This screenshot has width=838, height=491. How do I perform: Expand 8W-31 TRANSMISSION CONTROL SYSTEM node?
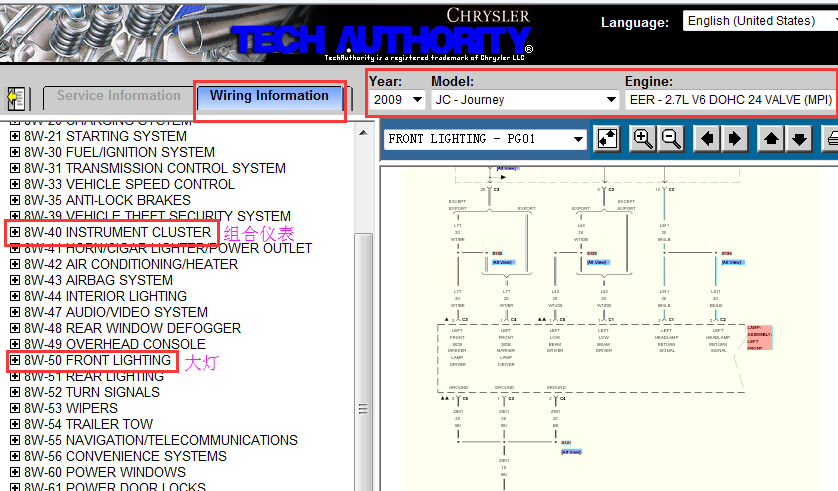(x=15, y=168)
